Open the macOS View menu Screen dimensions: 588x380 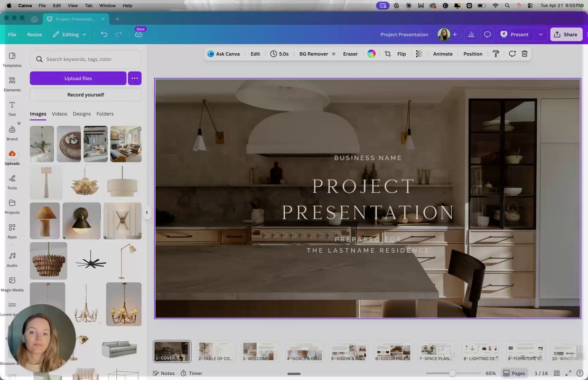point(73,6)
